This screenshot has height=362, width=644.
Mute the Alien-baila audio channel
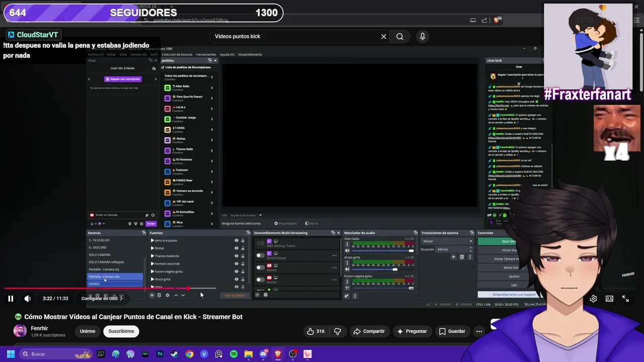347,250
